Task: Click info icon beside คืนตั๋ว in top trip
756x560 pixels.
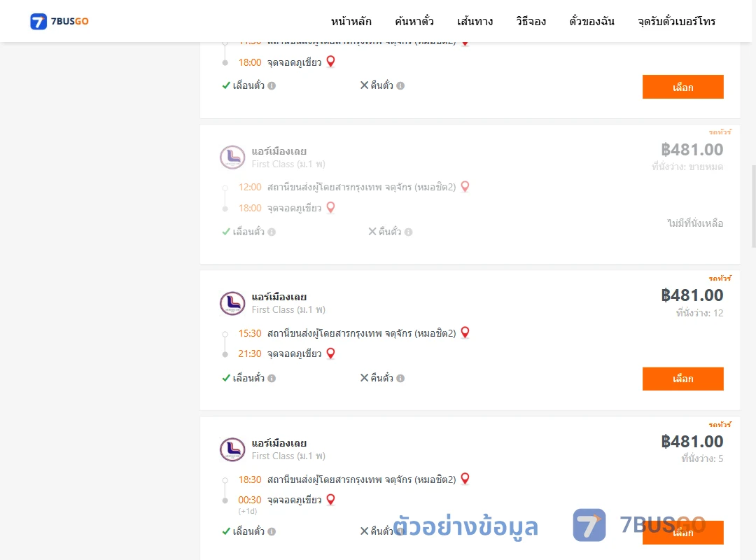Action: 400,86
